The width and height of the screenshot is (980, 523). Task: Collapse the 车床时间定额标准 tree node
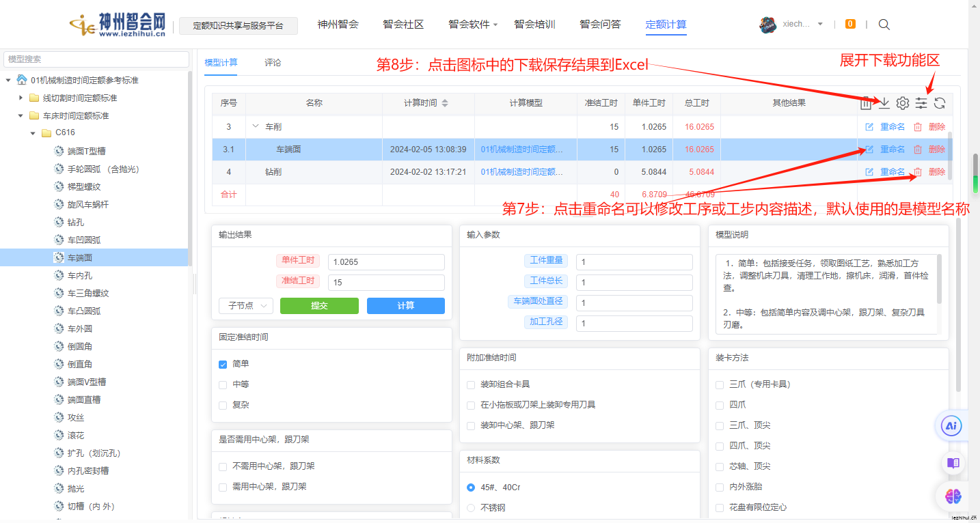pos(21,116)
